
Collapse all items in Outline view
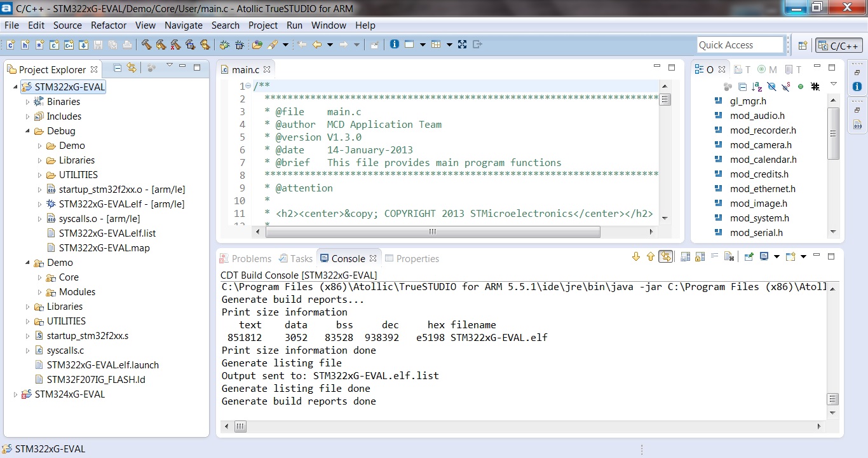[x=742, y=87]
